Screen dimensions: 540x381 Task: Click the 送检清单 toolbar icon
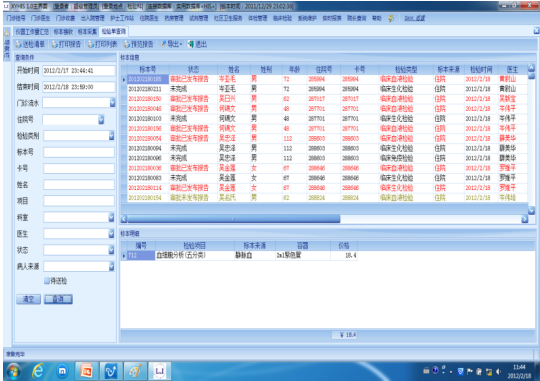coord(19,44)
